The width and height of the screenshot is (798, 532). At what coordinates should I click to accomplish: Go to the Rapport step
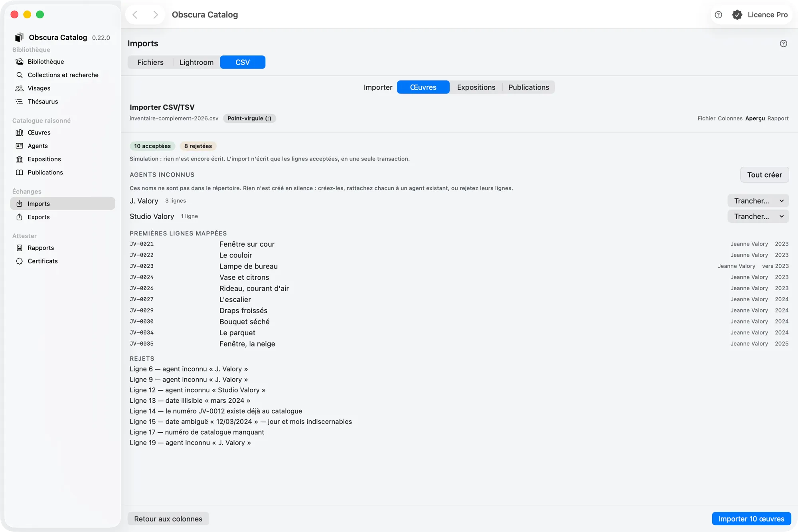pyautogui.click(x=778, y=119)
